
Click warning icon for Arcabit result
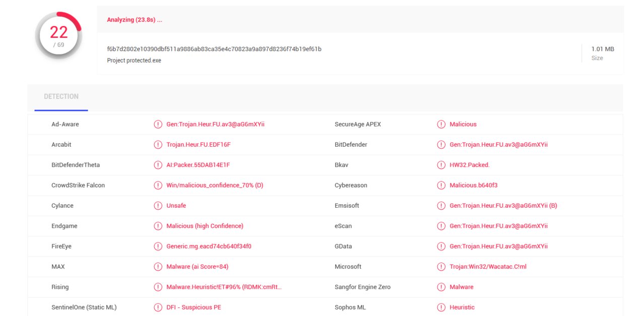tap(158, 145)
